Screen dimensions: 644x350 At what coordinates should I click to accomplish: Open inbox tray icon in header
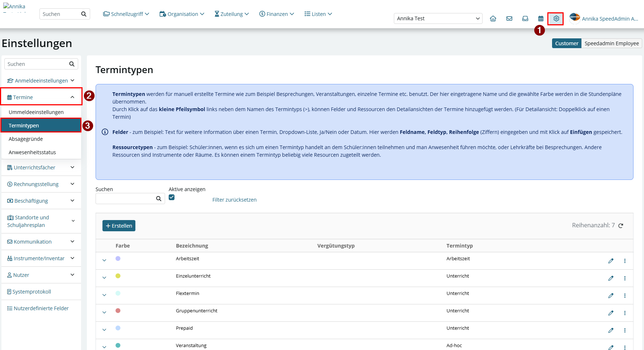point(525,18)
